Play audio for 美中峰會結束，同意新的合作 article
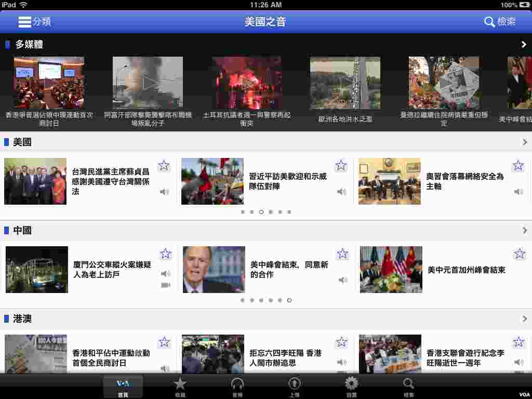532x399 pixels. coord(343,280)
